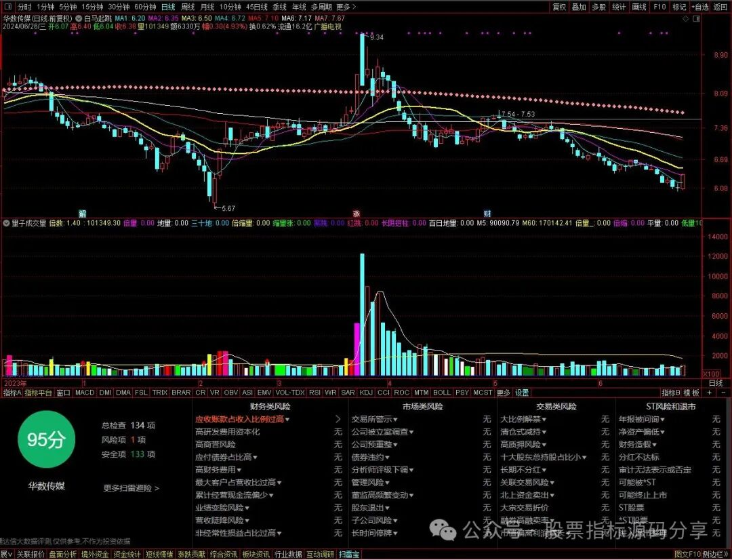
Task: Click the 统计 statistics button
Action: tap(619, 7)
